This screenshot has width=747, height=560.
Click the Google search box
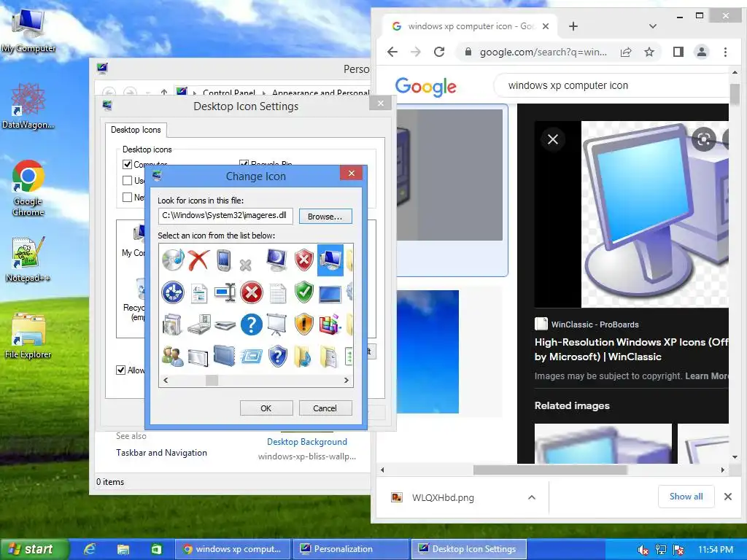tap(612, 86)
